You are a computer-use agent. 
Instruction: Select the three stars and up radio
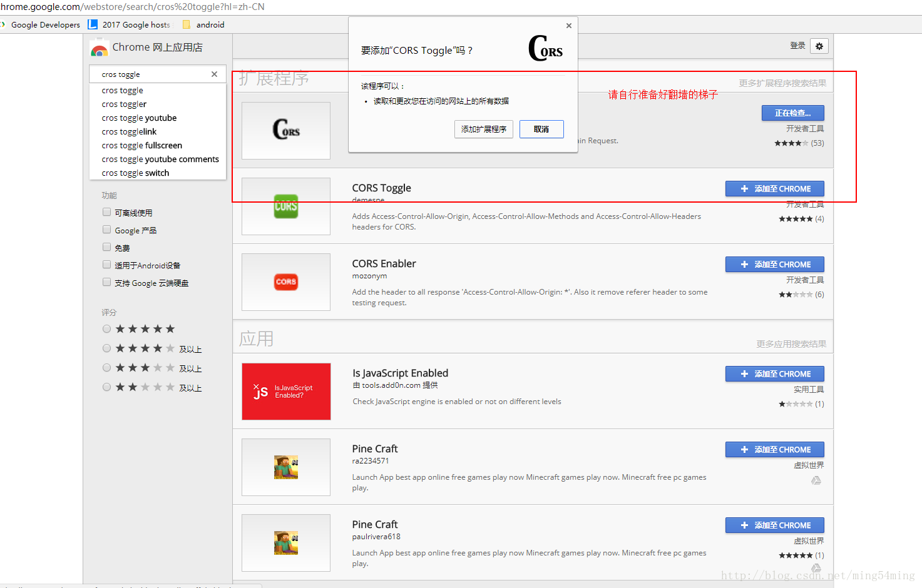click(x=106, y=368)
